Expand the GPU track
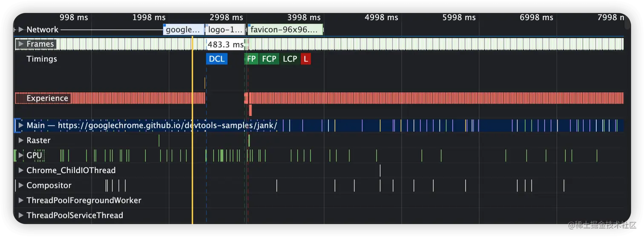Screen dimensions: 644x237 pyautogui.click(x=20, y=156)
